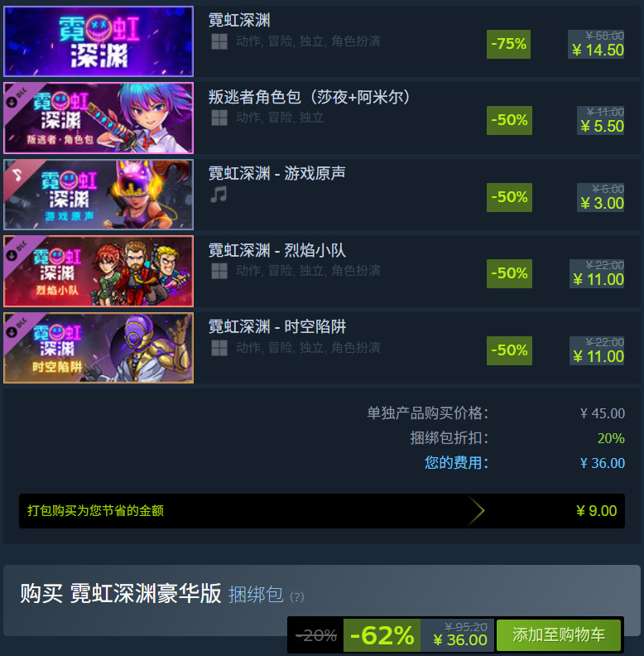644x656 pixels.
Task: Open 霓虹深渊 - 烈焰小队 title link
Action: click(276, 250)
